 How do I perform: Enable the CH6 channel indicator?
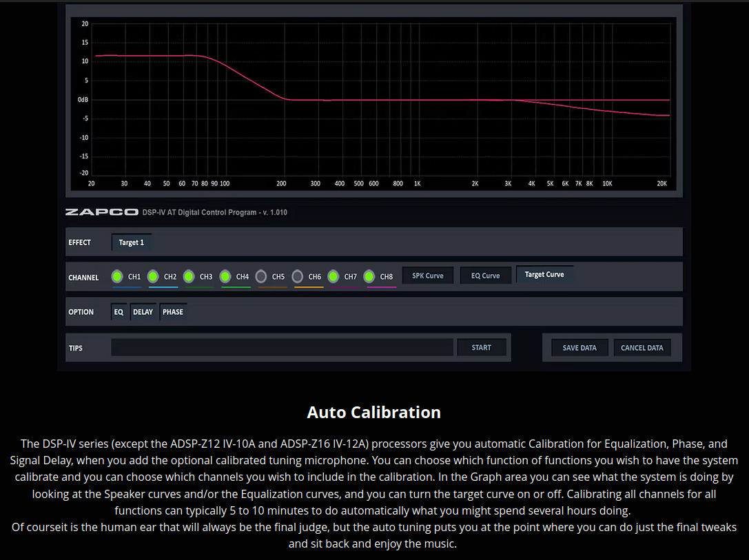click(x=297, y=276)
